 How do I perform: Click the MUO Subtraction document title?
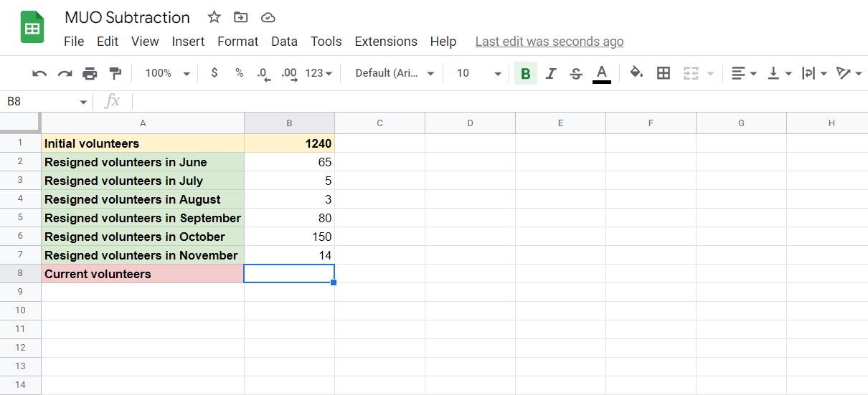[x=128, y=17]
